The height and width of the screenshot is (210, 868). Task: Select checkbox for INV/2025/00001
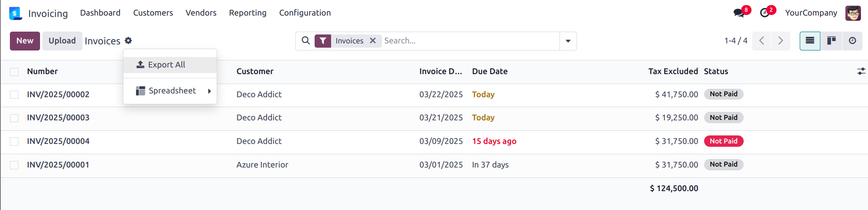(14, 165)
